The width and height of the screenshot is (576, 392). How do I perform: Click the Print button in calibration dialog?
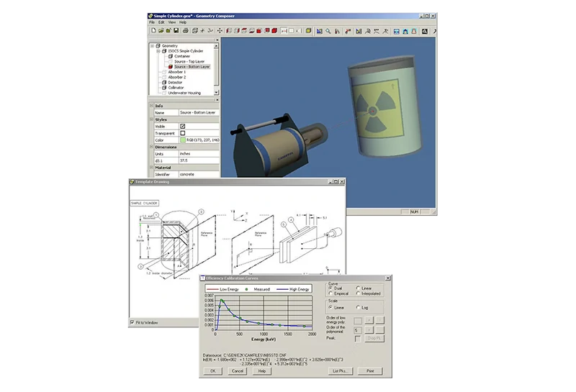click(370, 371)
